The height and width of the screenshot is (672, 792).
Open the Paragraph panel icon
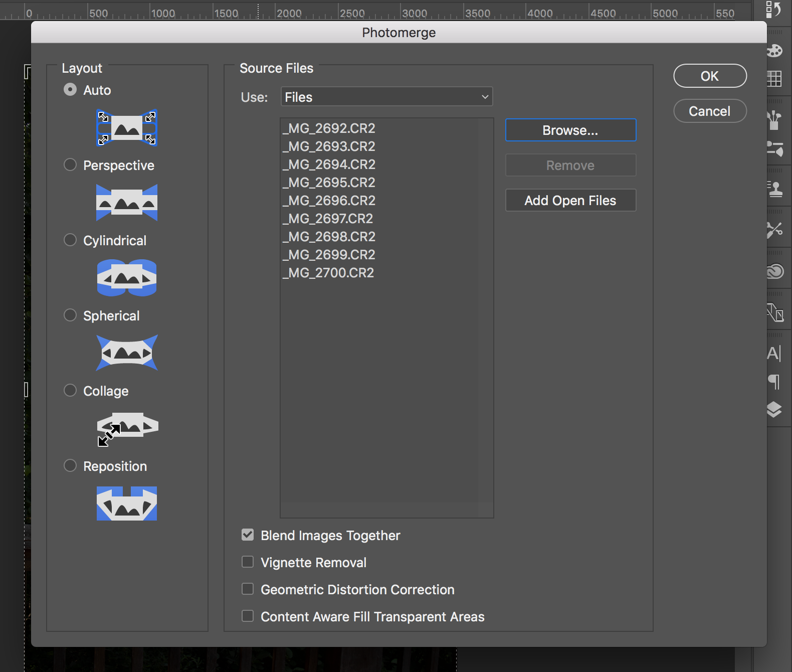click(774, 382)
